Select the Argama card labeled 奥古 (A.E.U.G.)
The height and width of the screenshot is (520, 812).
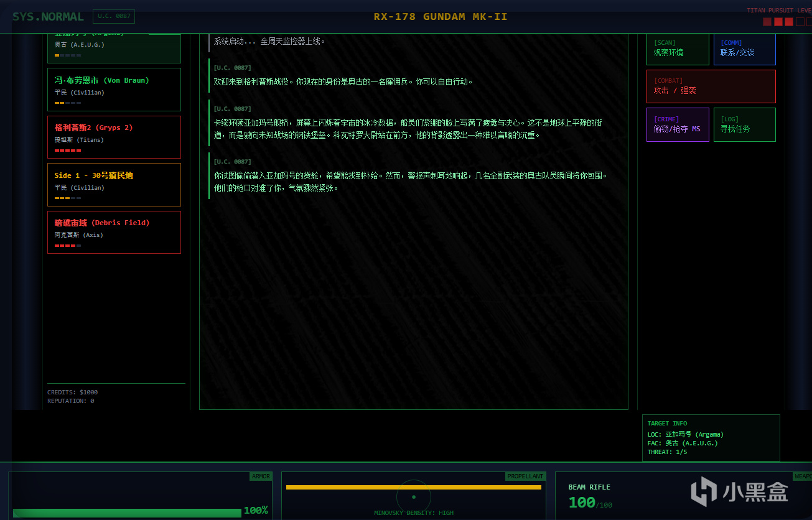pyautogui.click(x=114, y=49)
